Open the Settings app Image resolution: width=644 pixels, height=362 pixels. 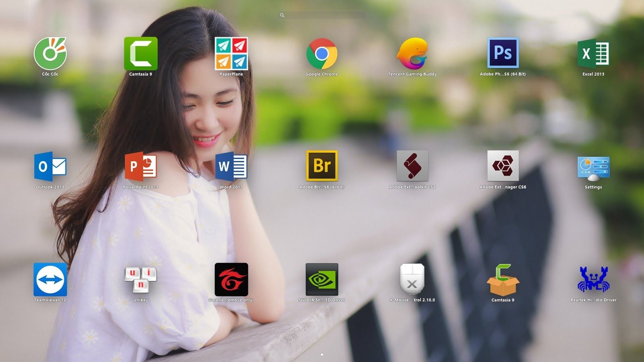[x=592, y=168]
